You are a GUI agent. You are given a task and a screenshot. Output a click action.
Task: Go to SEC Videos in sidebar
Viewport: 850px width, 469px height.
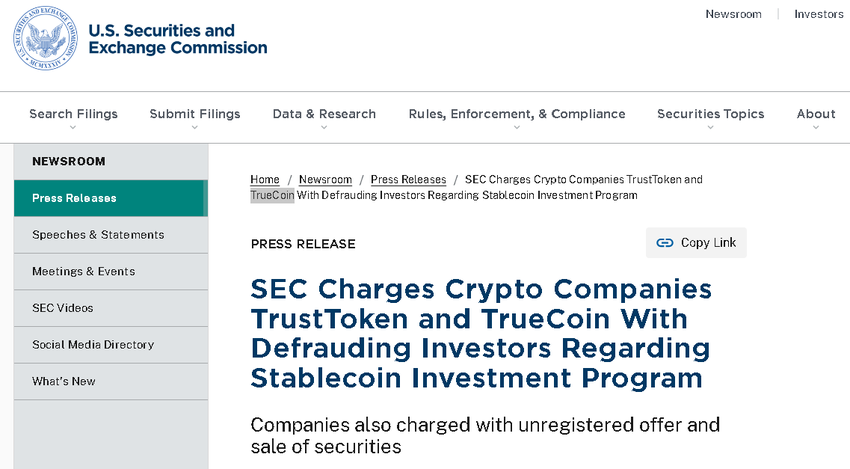coord(62,308)
